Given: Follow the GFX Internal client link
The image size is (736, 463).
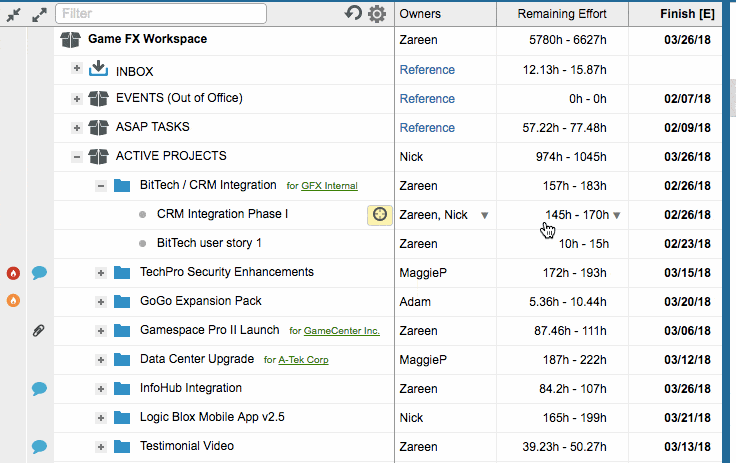Looking at the screenshot, I should [330, 186].
